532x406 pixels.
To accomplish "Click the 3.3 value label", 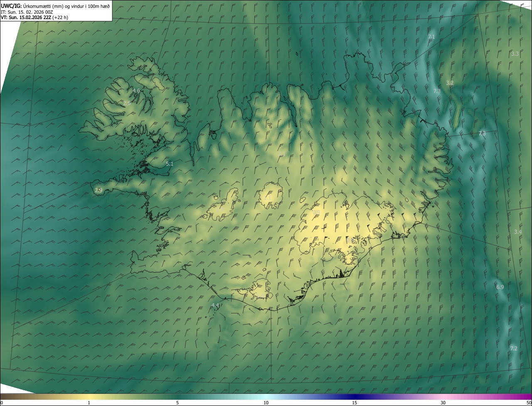I will pos(515,54).
